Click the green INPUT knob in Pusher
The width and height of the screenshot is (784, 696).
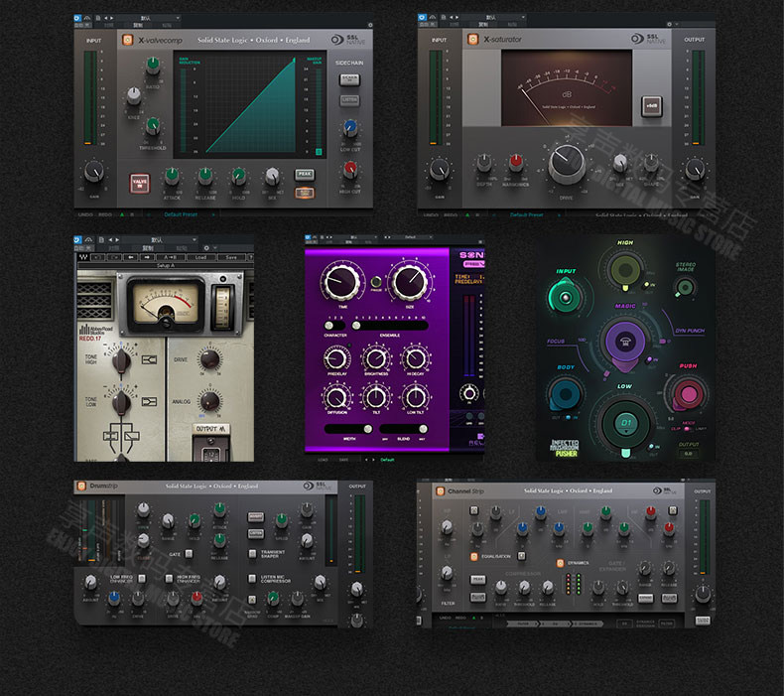(x=565, y=297)
